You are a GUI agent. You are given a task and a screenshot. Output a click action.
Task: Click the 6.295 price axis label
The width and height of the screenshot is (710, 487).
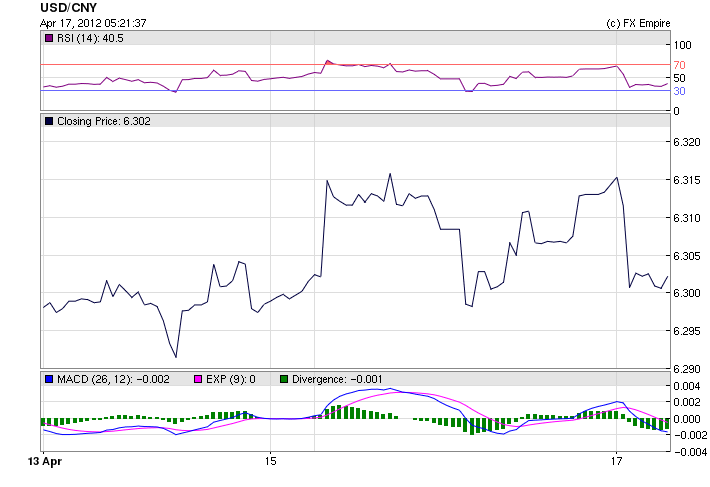686,331
